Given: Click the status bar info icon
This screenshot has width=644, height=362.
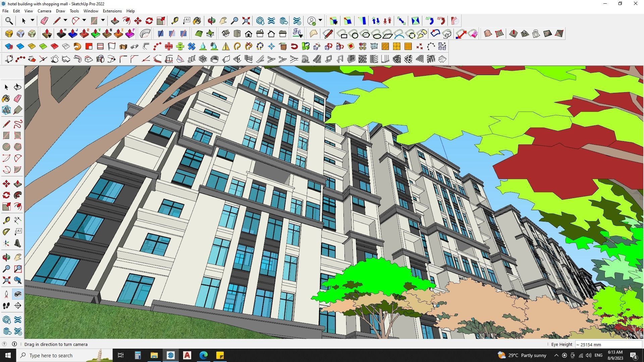Looking at the screenshot, I should (14, 344).
